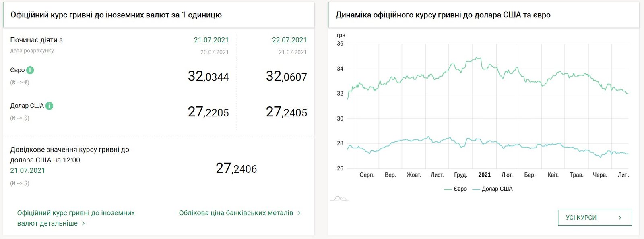This screenshot has height=239, width=644.
Task: Click the Euro rate 32,0344
Action: [208, 76]
